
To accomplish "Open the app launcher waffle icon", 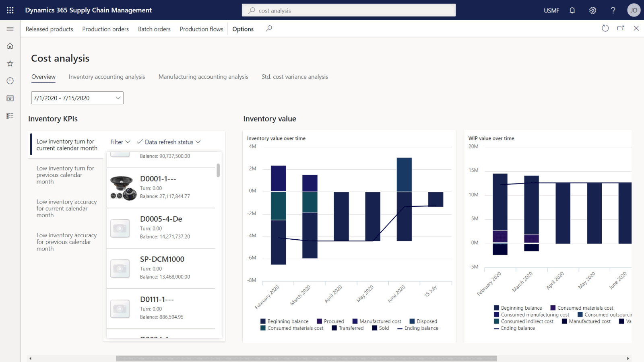I will (x=10, y=10).
